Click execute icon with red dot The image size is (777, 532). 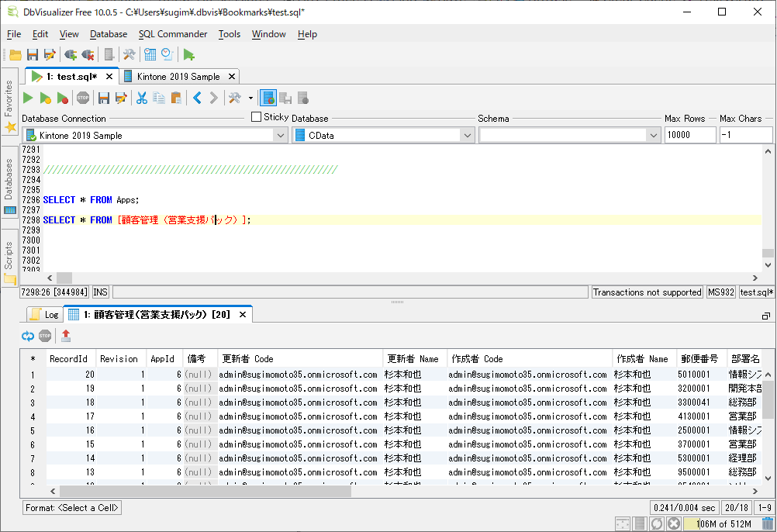[x=63, y=98]
